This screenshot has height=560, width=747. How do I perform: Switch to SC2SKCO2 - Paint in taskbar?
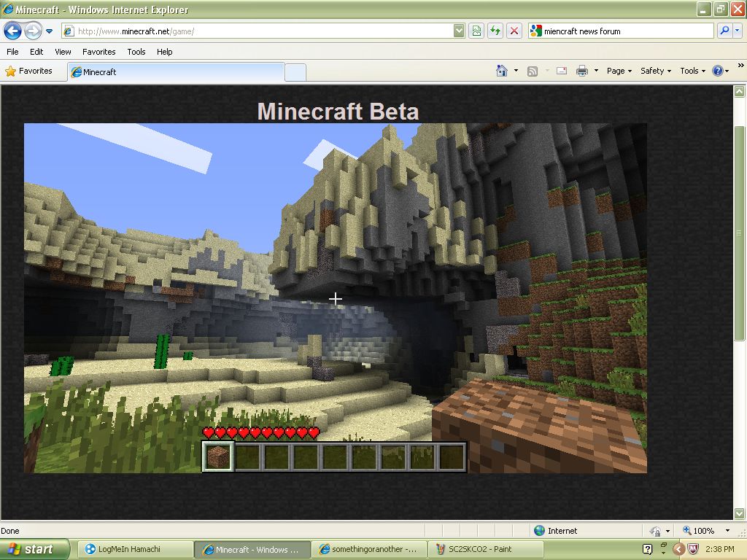click(x=486, y=550)
